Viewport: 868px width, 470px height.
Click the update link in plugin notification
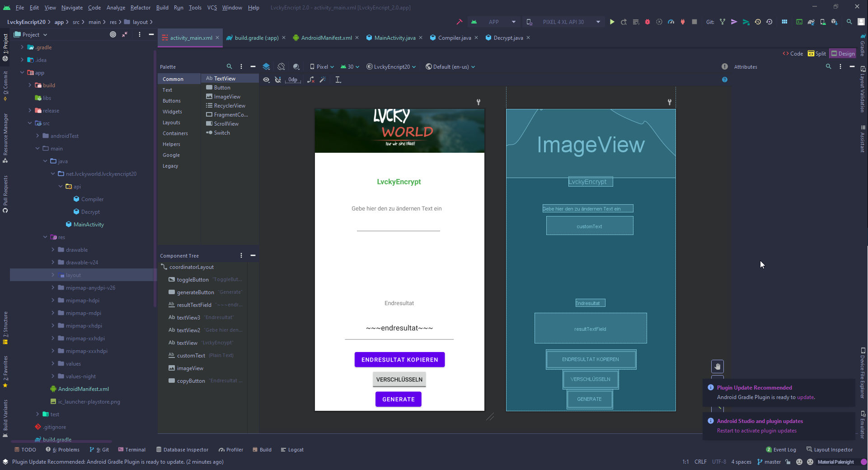805,397
